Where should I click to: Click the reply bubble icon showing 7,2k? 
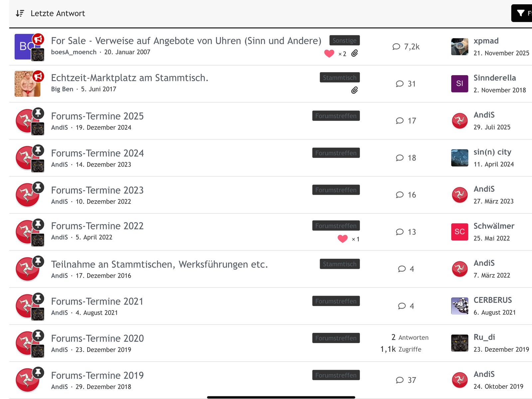pyautogui.click(x=396, y=47)
